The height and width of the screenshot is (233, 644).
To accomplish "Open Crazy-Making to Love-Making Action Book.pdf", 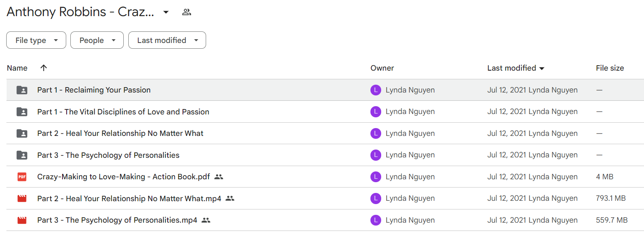I will click(123, 177).
